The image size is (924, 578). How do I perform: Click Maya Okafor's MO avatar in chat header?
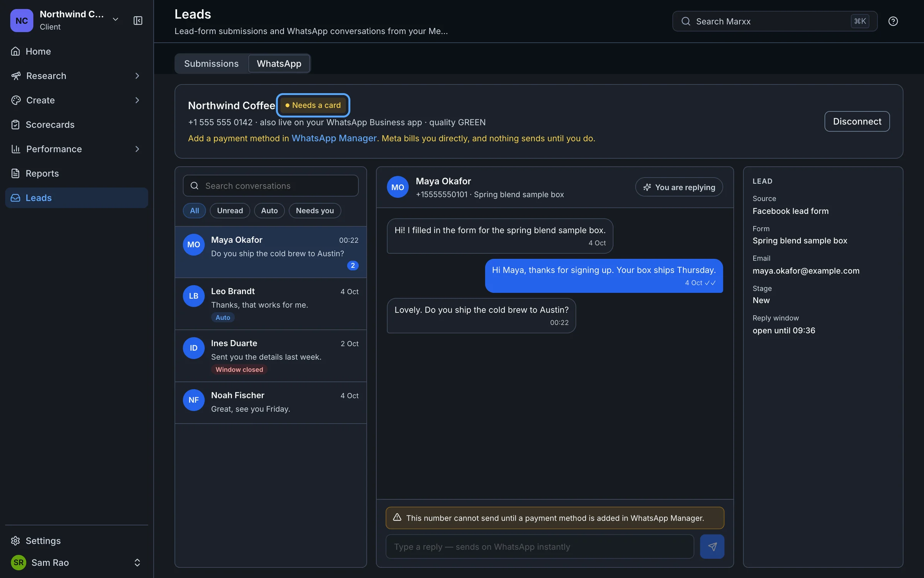click(398, 187)
